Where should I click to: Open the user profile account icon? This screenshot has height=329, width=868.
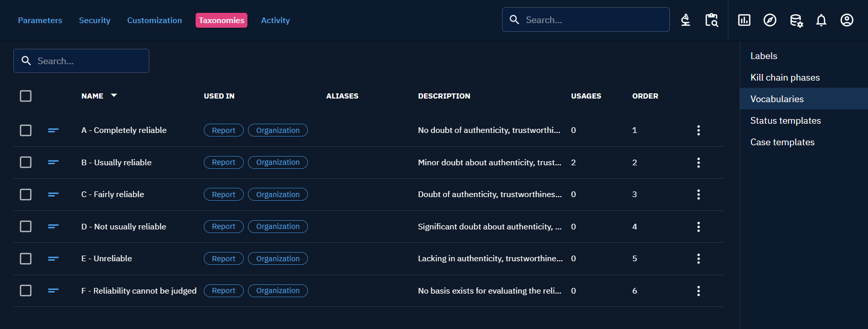pyautogui.click(x=846, y=20)
